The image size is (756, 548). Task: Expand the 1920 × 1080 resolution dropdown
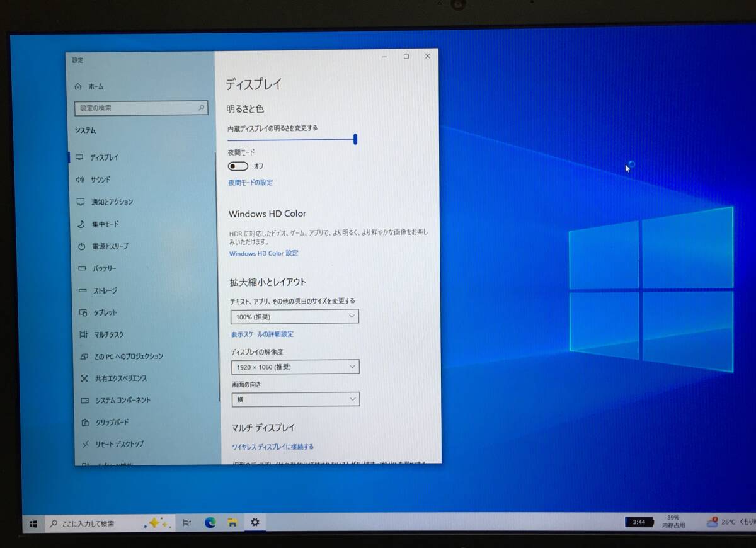point(295,367)
